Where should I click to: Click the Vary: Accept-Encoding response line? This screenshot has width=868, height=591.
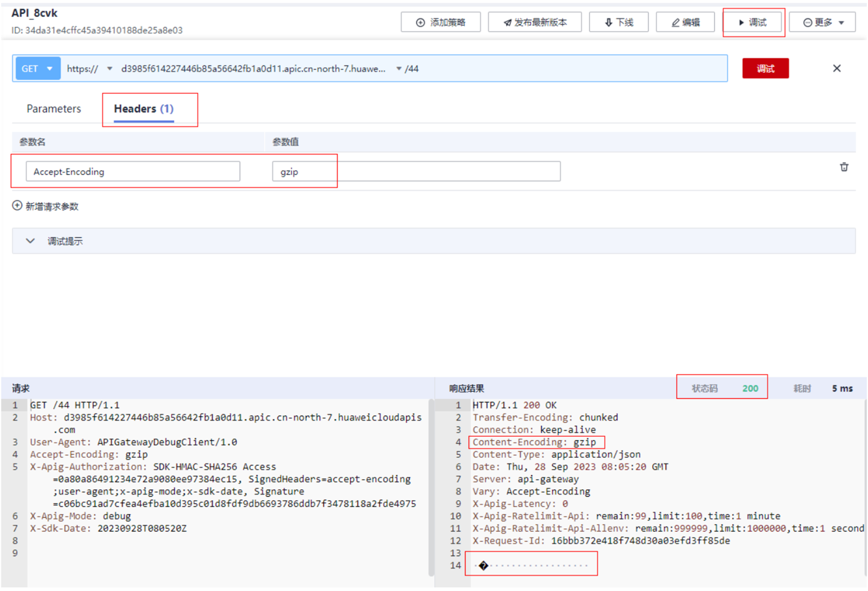[531, 491]
